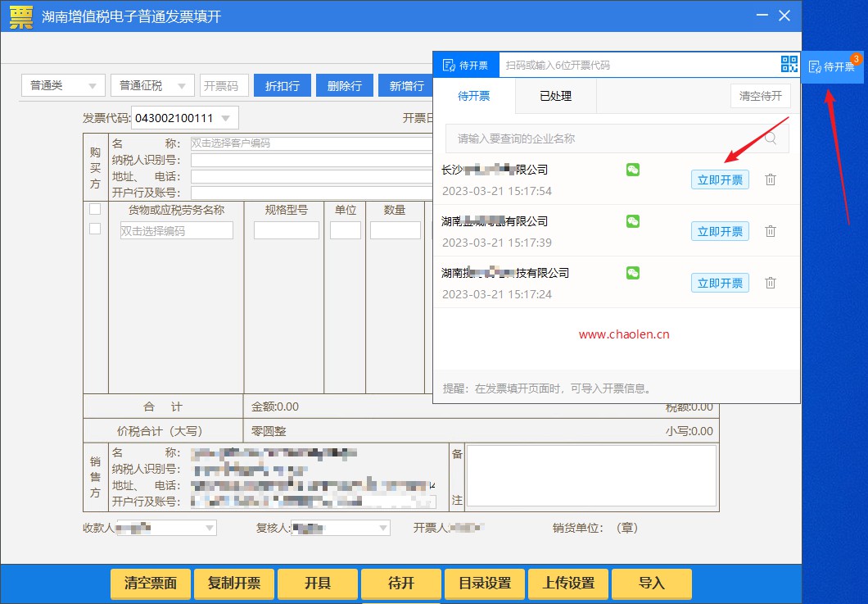Screen dimensions: 868x604
Task: Open the 待开票 side button with badge
Action: coord(832,67)
